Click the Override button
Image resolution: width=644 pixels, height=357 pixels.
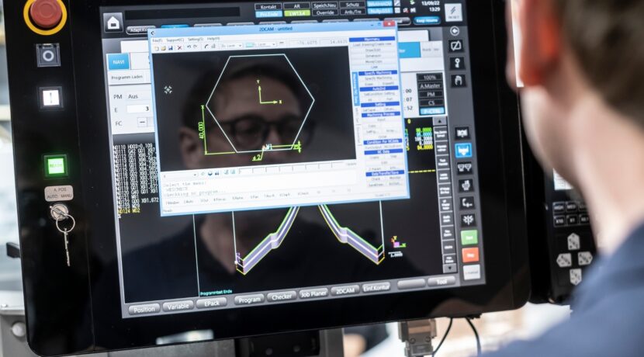324,12
